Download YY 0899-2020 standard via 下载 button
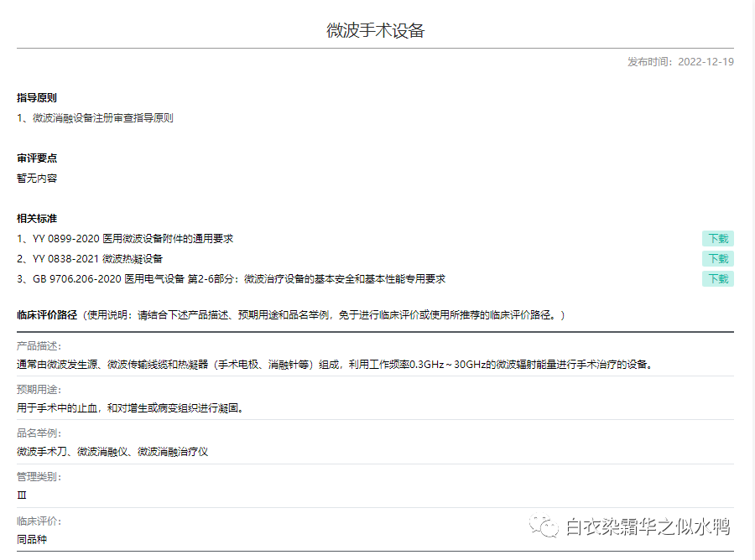Viewport: 755px width, 560px height. 717,239
